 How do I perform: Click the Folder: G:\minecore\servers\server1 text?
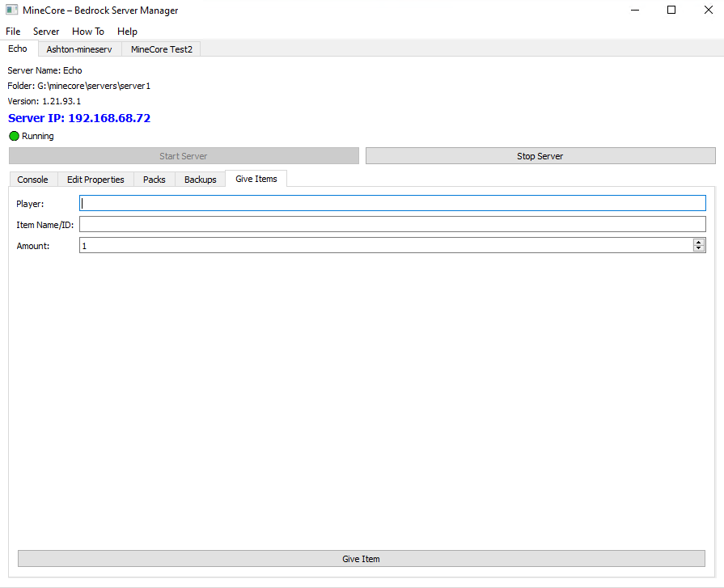79,86
